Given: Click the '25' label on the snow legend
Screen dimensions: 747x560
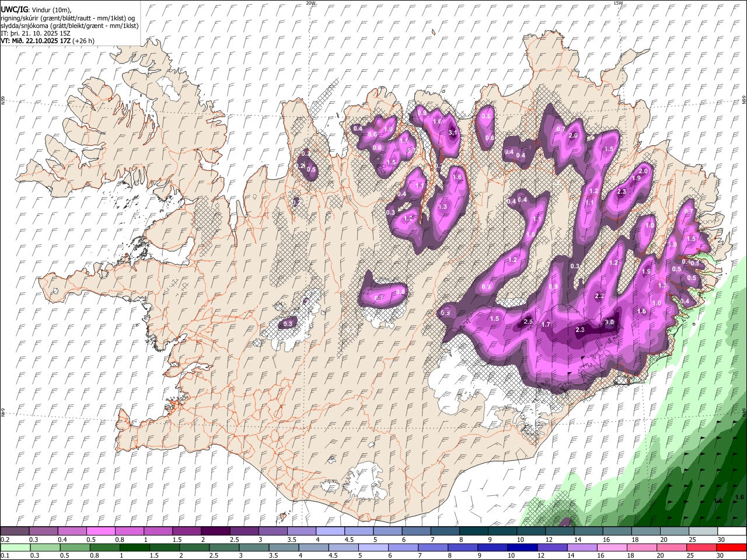Looking at the screenshot, I should click(692, 540).
